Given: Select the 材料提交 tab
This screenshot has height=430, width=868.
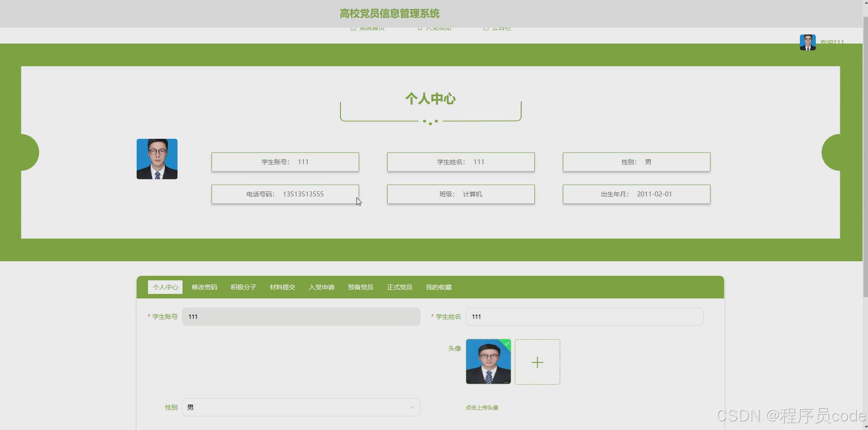Looking at the screenshot, I should [x=282, y=287].
